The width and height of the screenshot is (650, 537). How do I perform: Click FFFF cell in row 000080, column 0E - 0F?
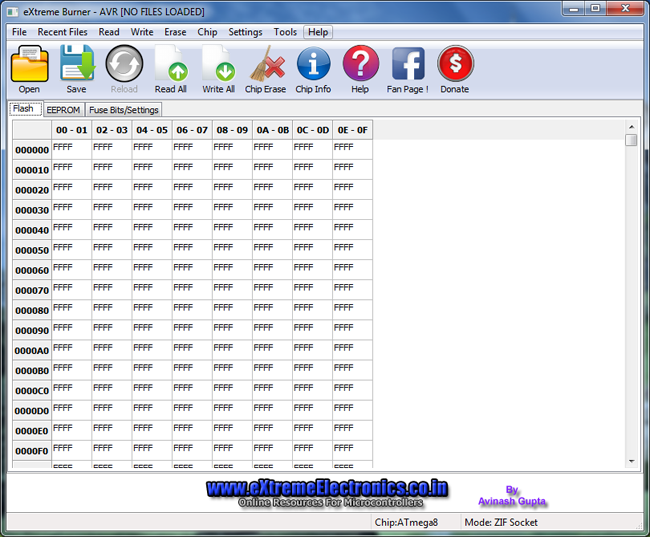[x=352, y=310]
